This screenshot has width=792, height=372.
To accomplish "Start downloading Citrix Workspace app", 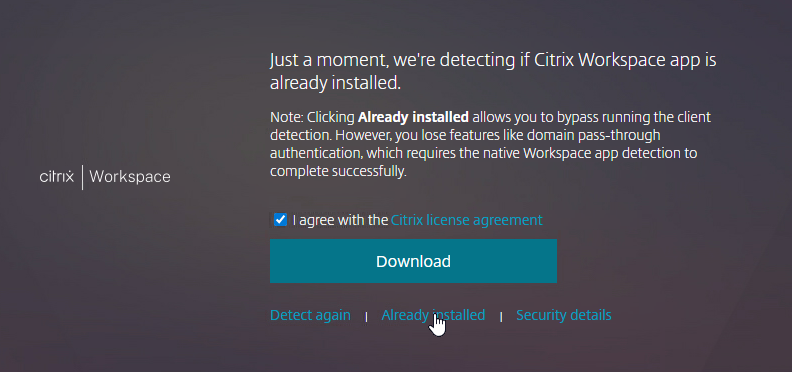I will 413,261.
